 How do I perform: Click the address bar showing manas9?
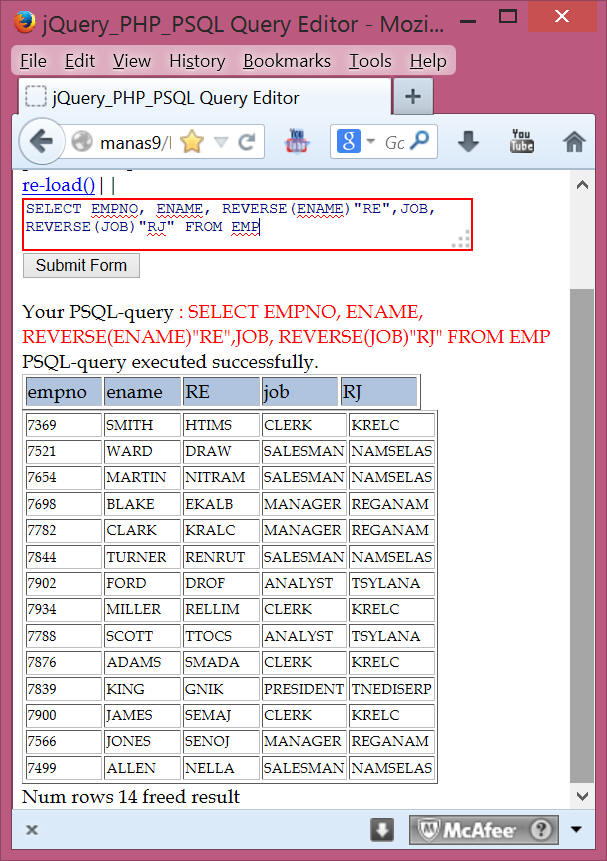135,143
